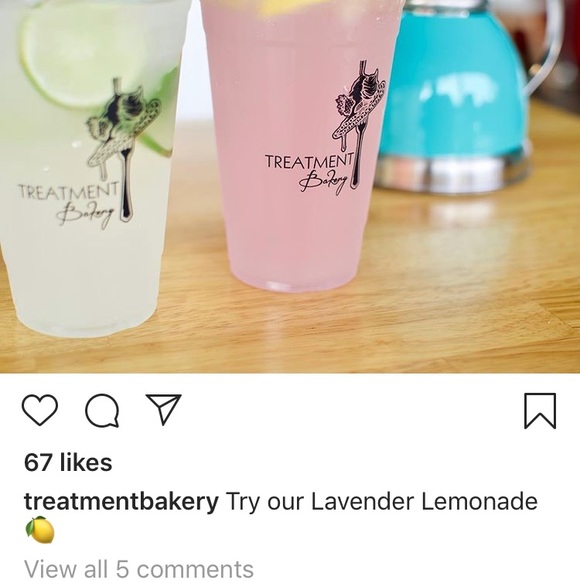This screenshot has height=580, width=580.
Task: Tap the kettle's chrome base
Action: [453, 171]
